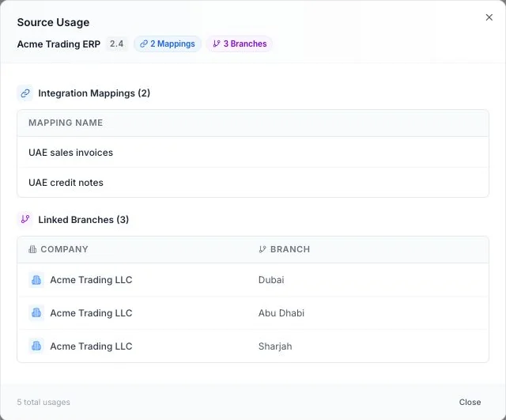Click the Linked Branches (3) heading
The width and height of the screenshot is (506, 420).
point(84,220)
